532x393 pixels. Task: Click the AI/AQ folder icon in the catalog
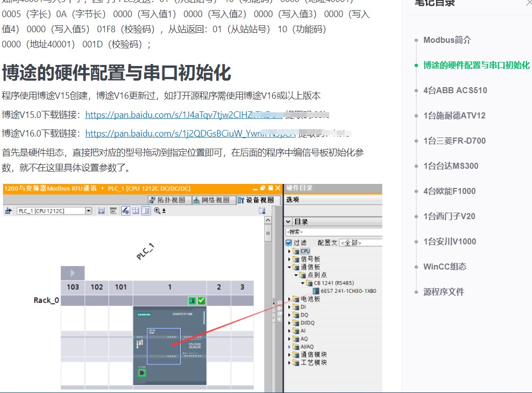296,347
